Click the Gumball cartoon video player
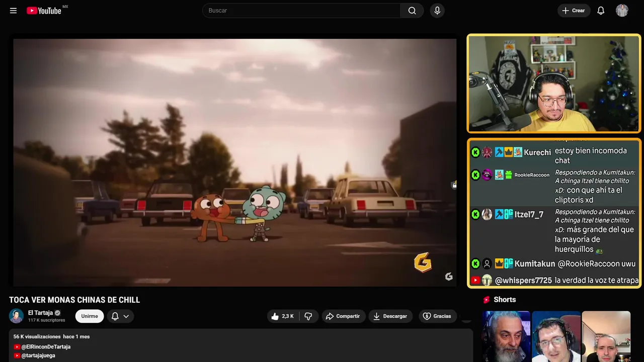 tap(234, 162)
